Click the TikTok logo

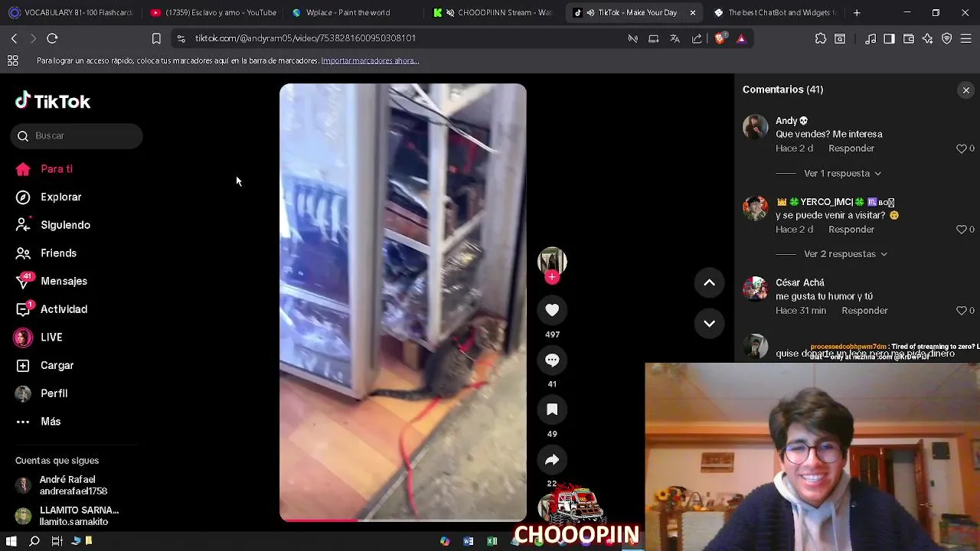coord(53,101)
